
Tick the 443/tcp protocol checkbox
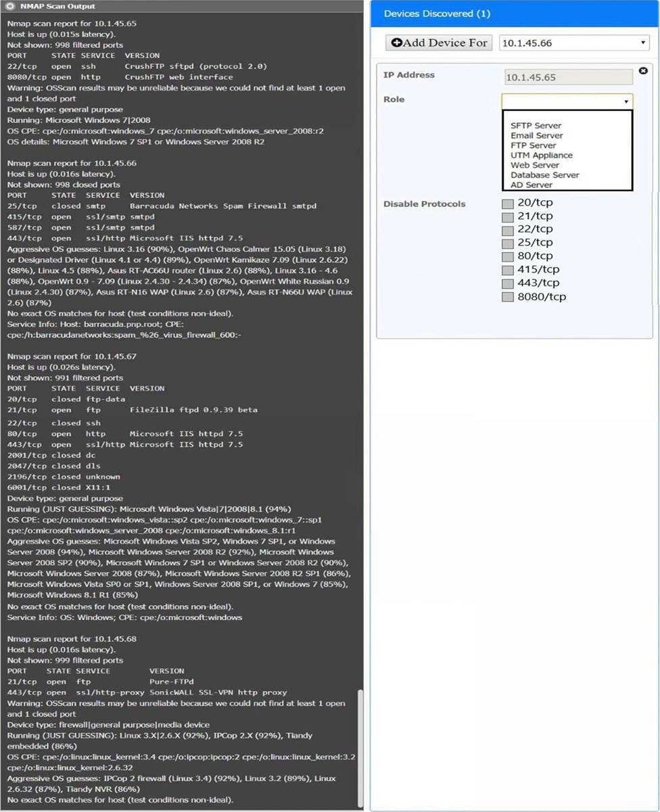(x=508, y=284)
